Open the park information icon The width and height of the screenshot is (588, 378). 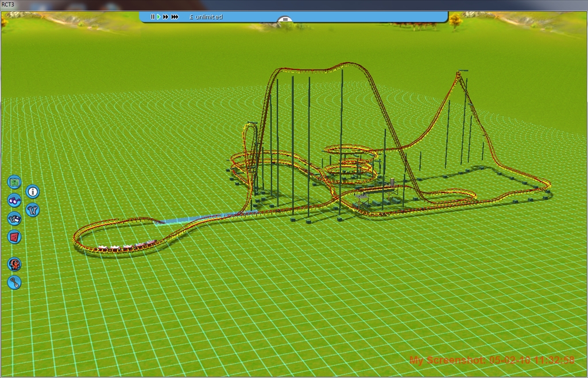[33, 192]
